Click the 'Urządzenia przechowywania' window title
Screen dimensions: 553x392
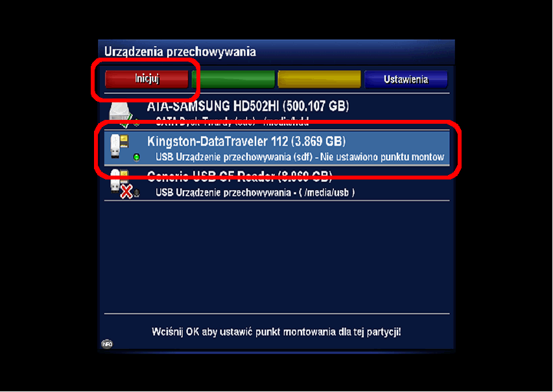point(180,52)
